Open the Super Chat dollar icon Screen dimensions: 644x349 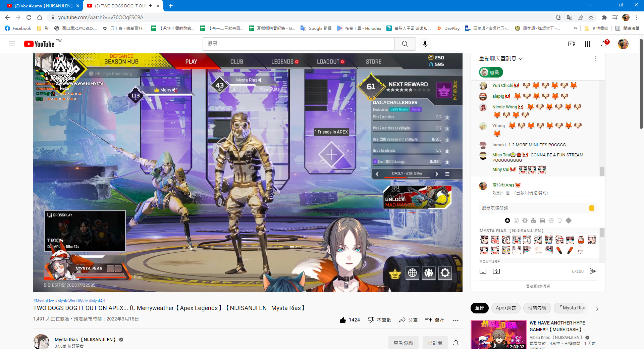click(496, 271)
